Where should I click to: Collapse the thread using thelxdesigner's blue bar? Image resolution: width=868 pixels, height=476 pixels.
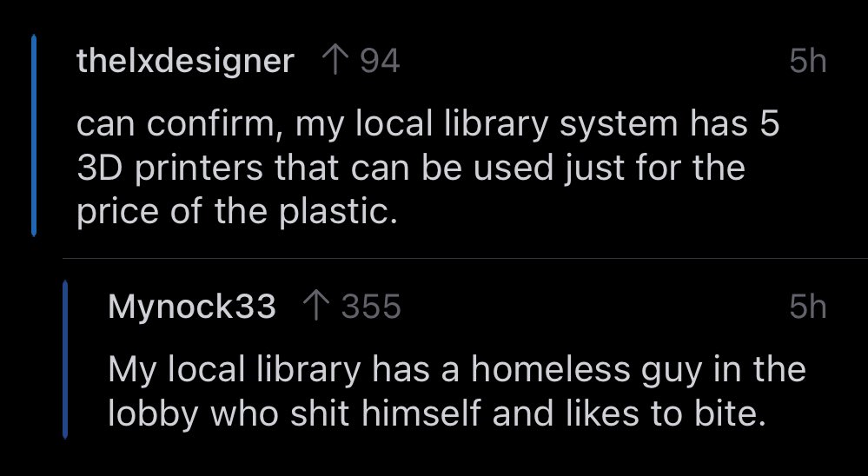34,136
